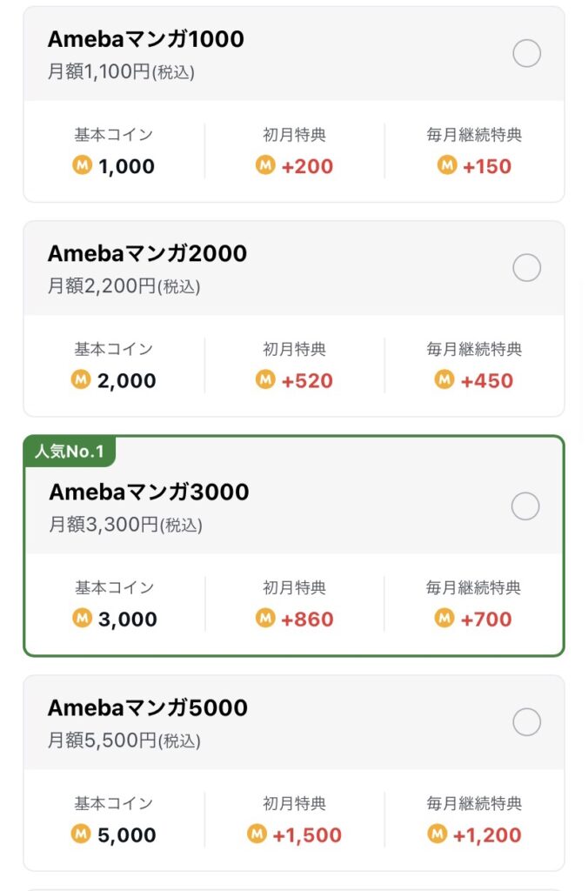Click coin icon beside 1,000 basic coins
588x891 pixels.
pos(83,165)
